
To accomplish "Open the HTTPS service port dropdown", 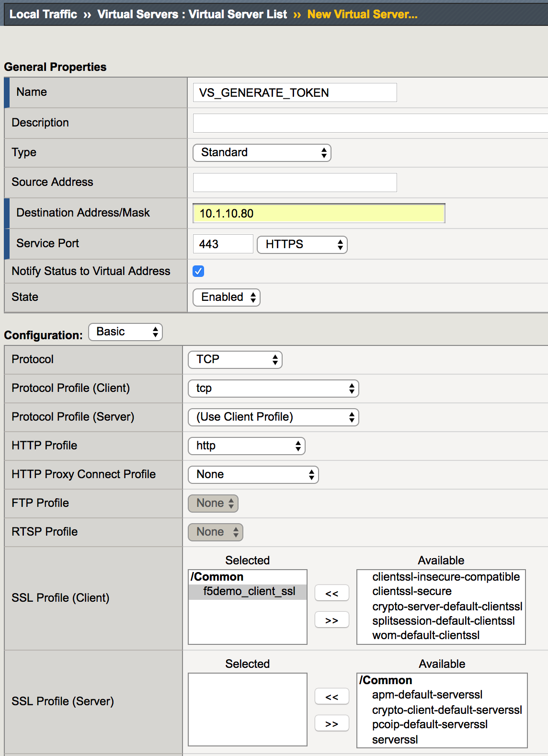I will pos(302,245).
